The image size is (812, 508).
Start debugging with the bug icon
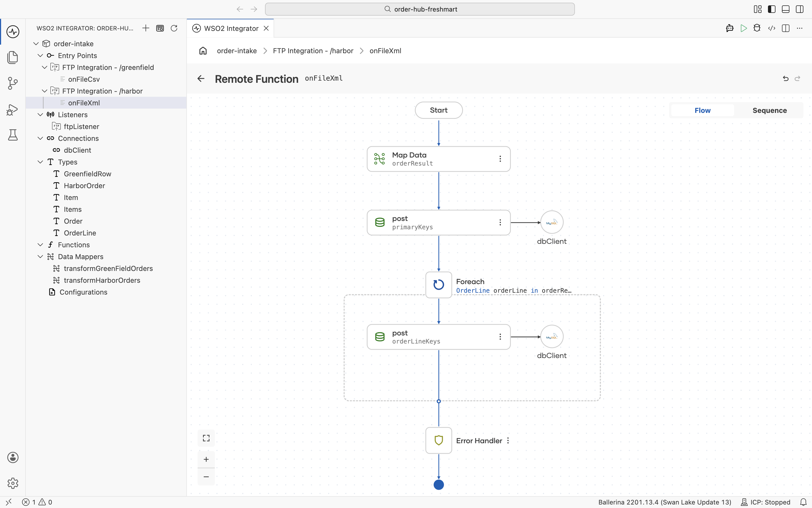point(757,28)
